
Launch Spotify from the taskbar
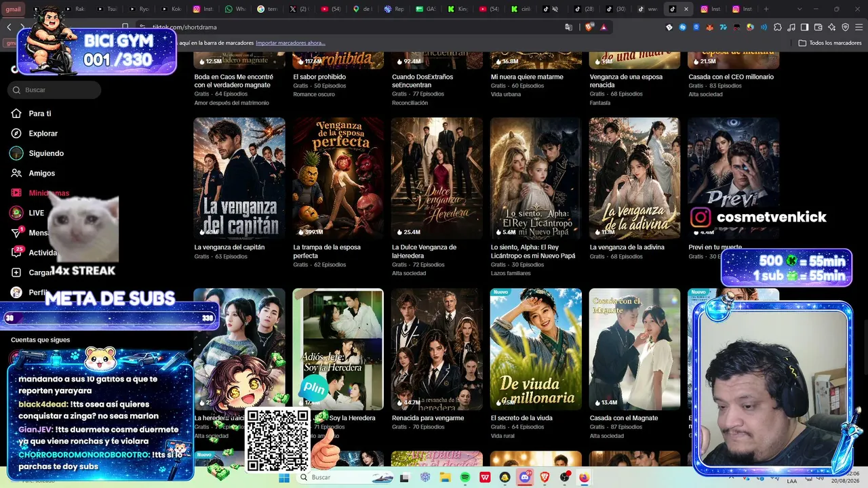465,477
